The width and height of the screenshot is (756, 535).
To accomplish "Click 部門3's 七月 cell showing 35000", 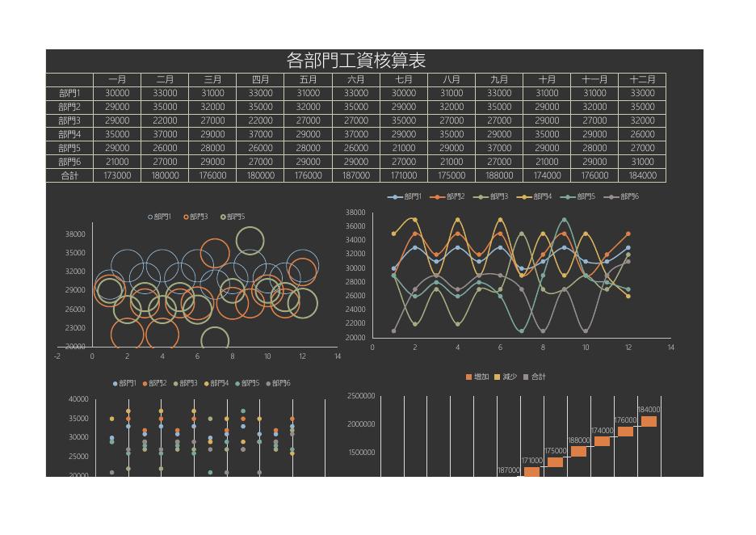I will coord(404,120).
